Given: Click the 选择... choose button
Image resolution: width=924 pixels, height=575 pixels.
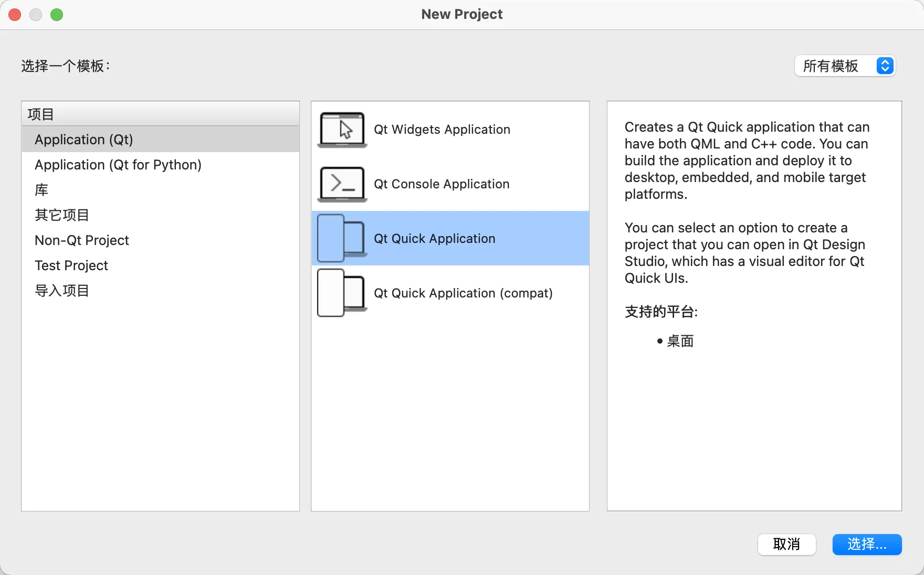Looking at the screenshot, I should coord(867,545).
